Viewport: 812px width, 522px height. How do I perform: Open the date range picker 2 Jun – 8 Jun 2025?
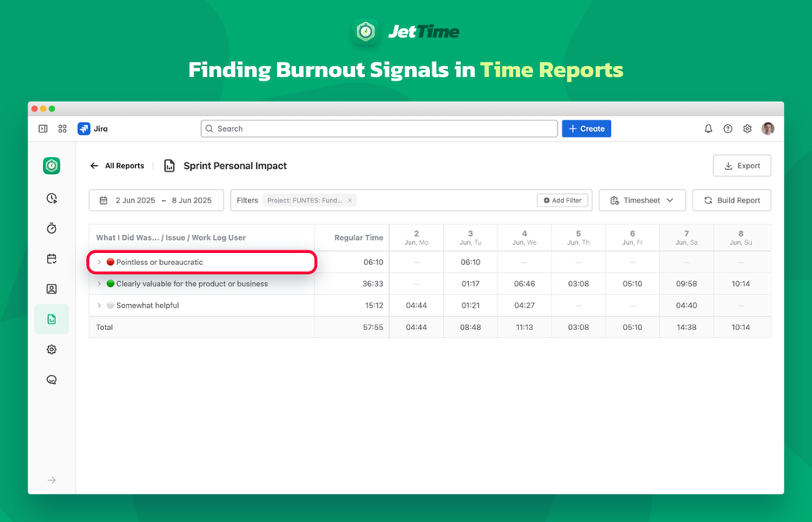tap(156, 200)
